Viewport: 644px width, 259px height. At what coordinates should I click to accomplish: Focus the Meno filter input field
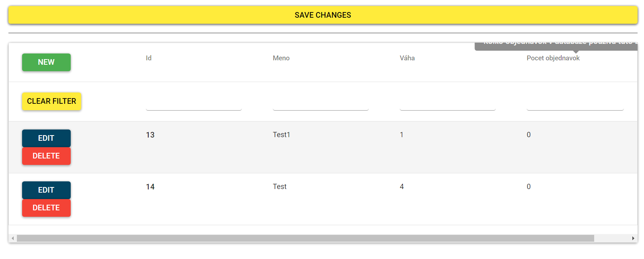(321, 102)
